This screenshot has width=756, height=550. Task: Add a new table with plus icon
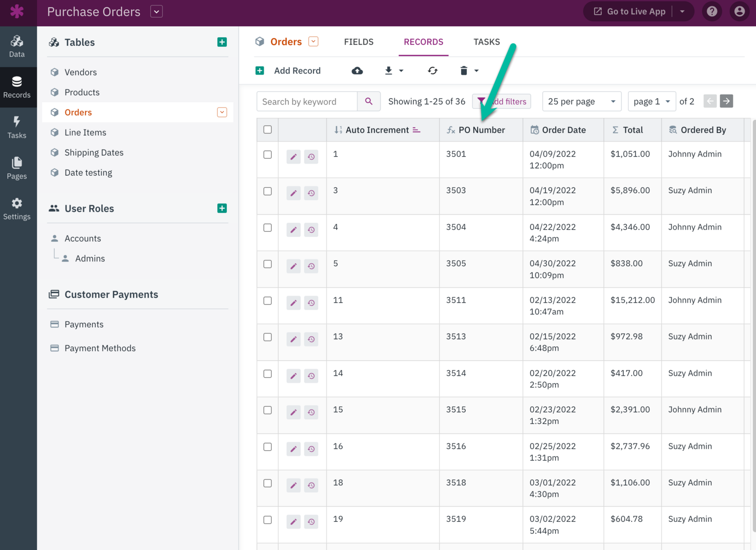(222, 42)
